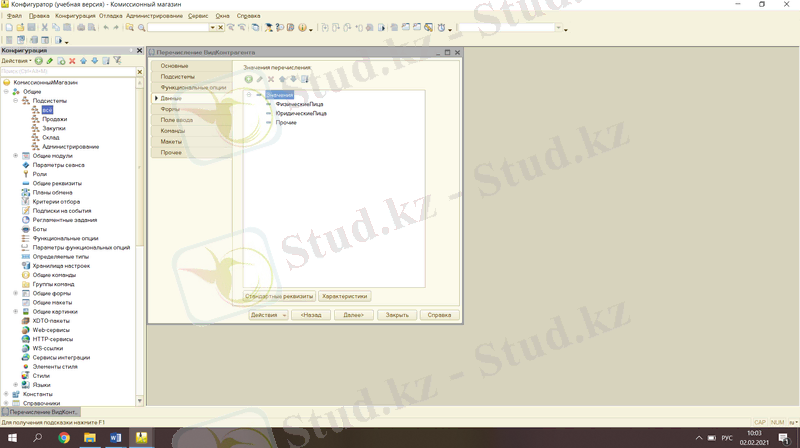Clear the configuration tree search field

point(140,72)
